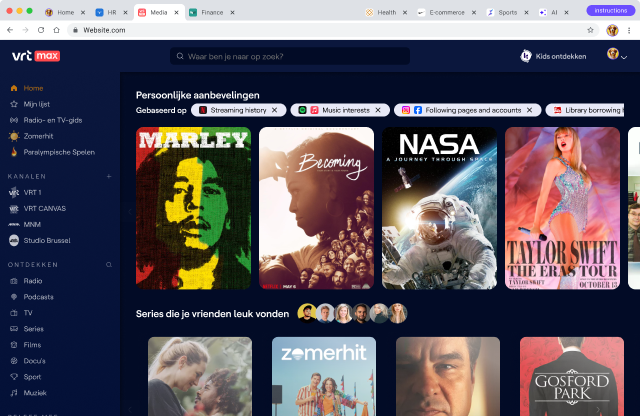
Task: Remove the Music interests filter chip
Action: click(378, 110)
